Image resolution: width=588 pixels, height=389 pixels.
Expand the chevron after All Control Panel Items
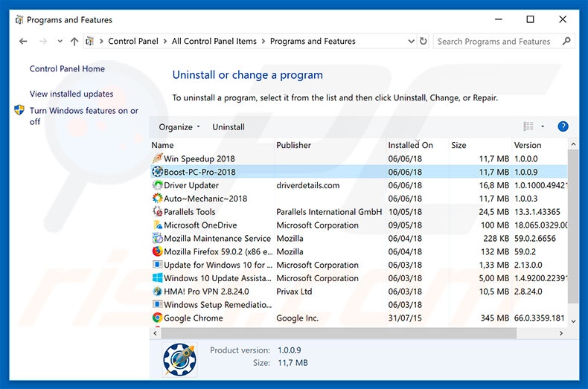click(263, 41)
